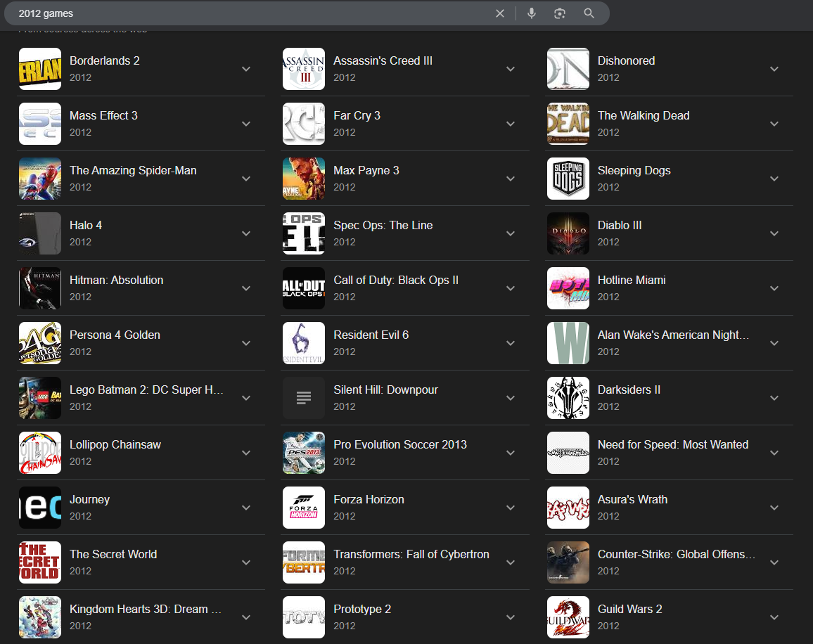Open the Far Cry 3 title
Viewport: 813px width, 644px height.
point(357,115)
